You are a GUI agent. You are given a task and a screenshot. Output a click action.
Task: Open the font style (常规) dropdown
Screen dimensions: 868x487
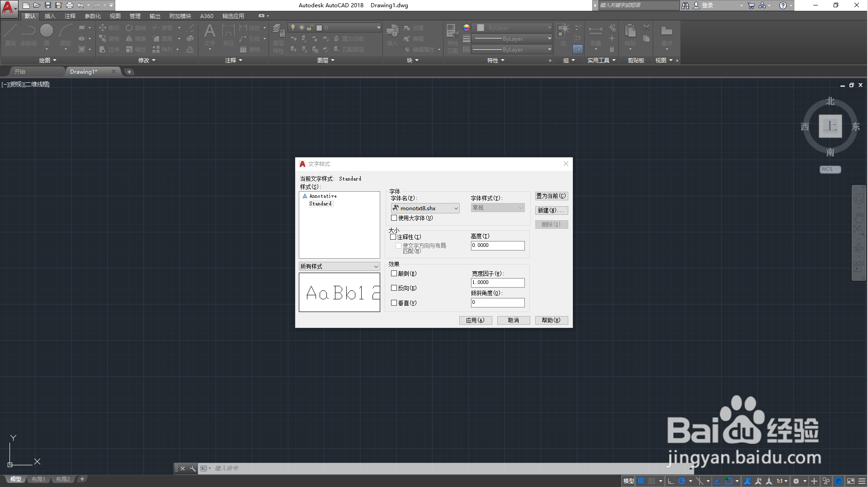[x=498, y=208]
